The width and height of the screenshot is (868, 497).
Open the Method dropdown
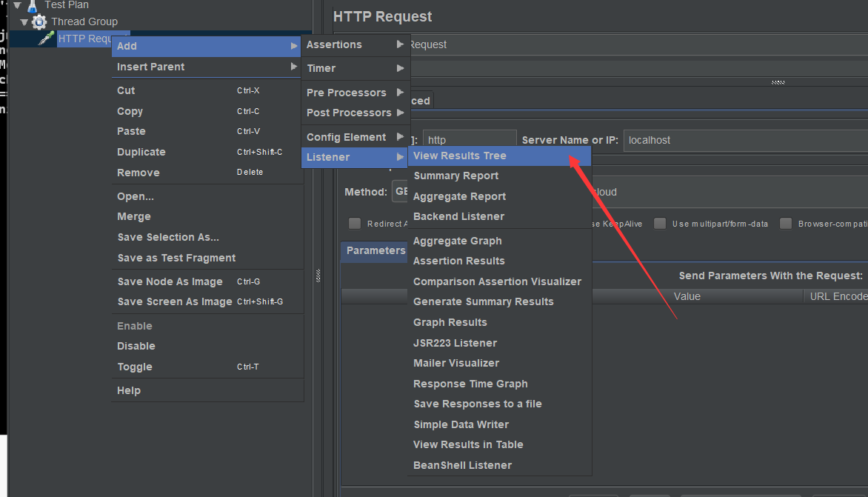[x=400, y=192]
